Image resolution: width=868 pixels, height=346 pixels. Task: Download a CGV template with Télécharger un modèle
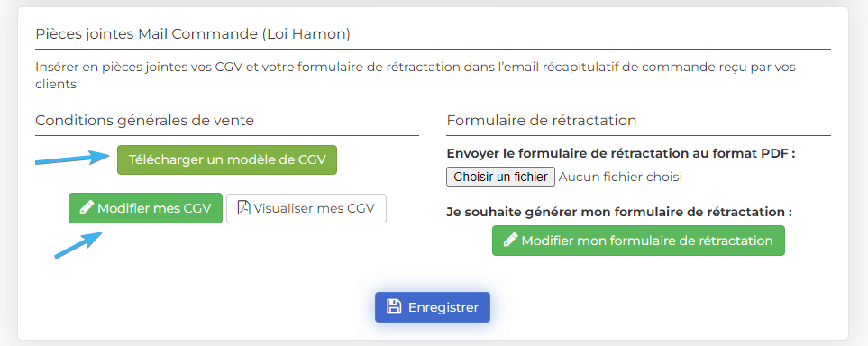227,160
